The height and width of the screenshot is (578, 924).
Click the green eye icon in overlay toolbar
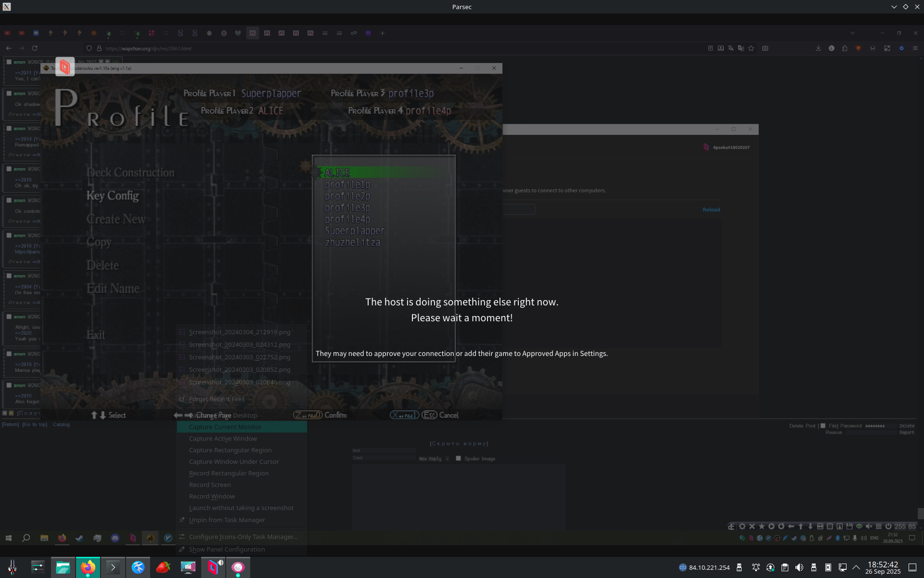[859, 526]
